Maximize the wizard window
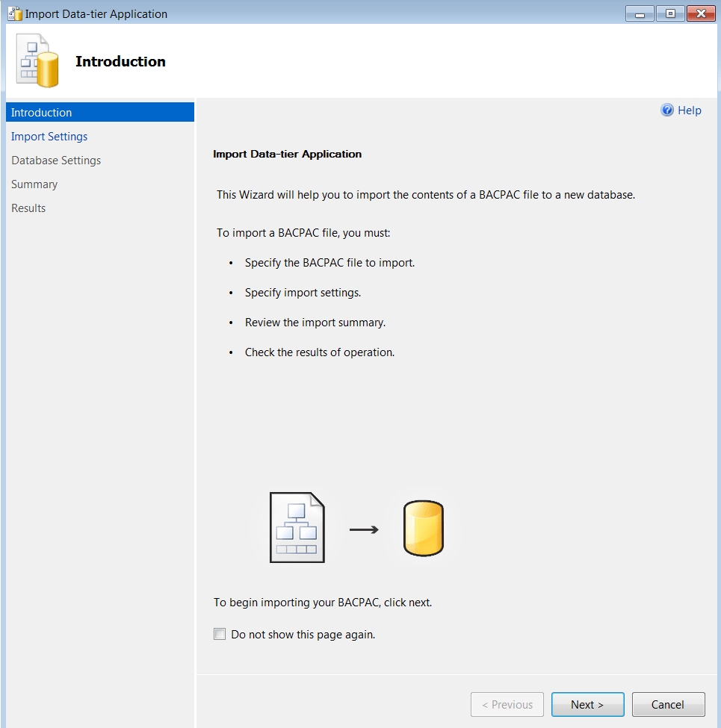 tap(670, 13)
